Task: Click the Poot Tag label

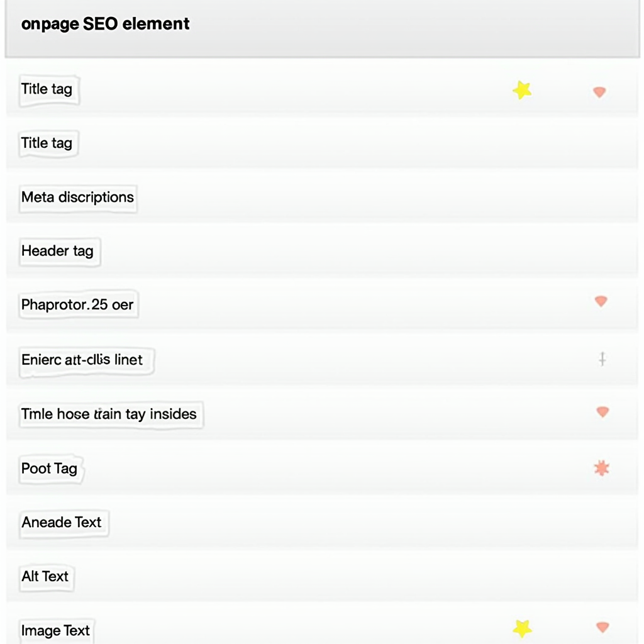Action: [50, 469]
